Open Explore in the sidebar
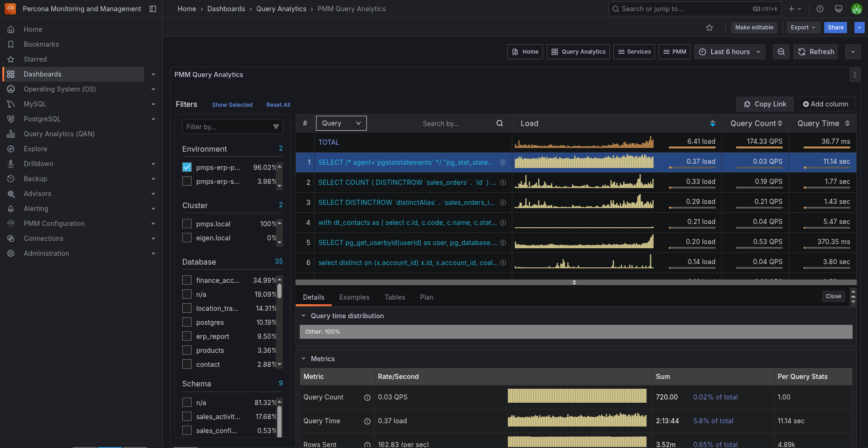Viewport: 868px width, 448px height. [x=35, y=149]
